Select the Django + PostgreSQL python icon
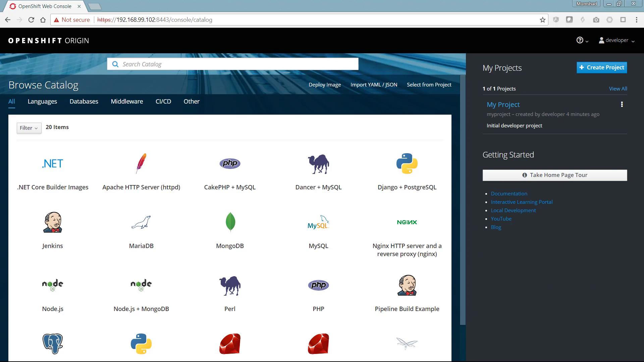 click(x=407, y=164)
